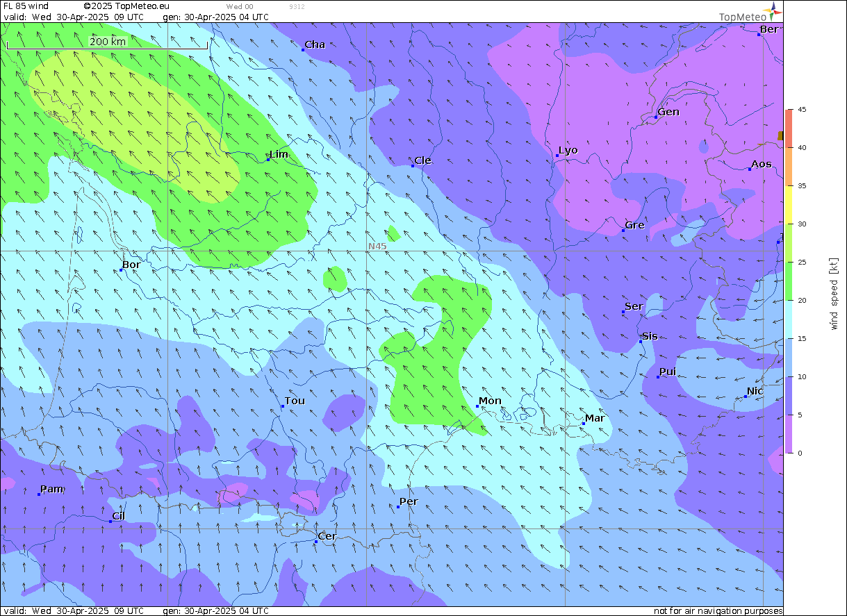847x616 pixels.
Task: Click the 'Gen' city label
Action: coord(668,112)
